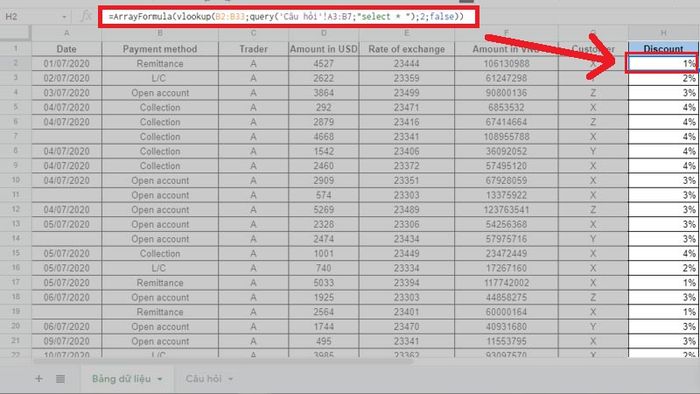Select discount cell 1% in row 19

(x=663, y=312)
